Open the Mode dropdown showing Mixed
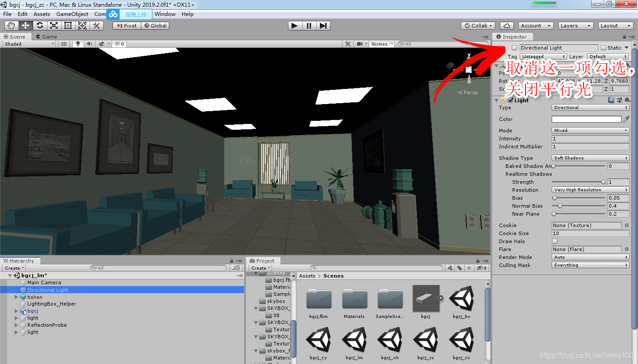Viewport: 638px width, 364px height. click(591, 131)
